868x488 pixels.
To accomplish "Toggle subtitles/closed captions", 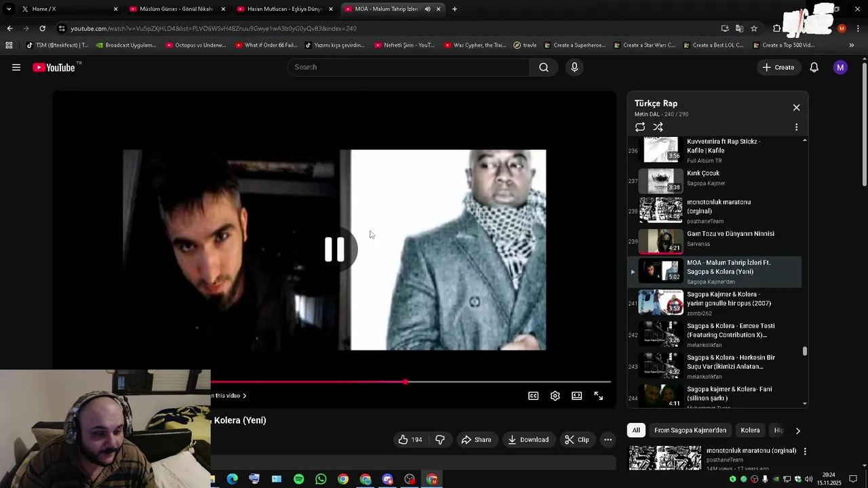I will (534, 396).
